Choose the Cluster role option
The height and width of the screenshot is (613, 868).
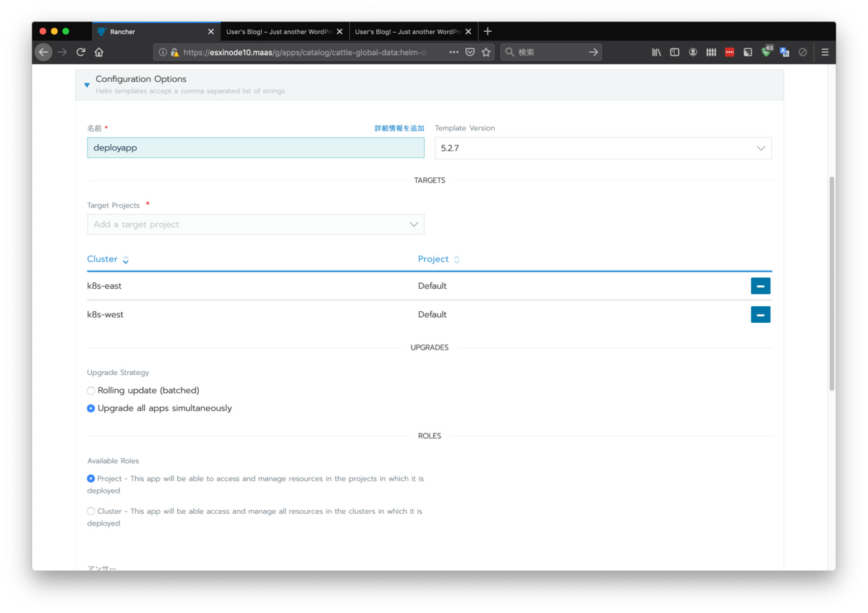click(x=91, y=511)
